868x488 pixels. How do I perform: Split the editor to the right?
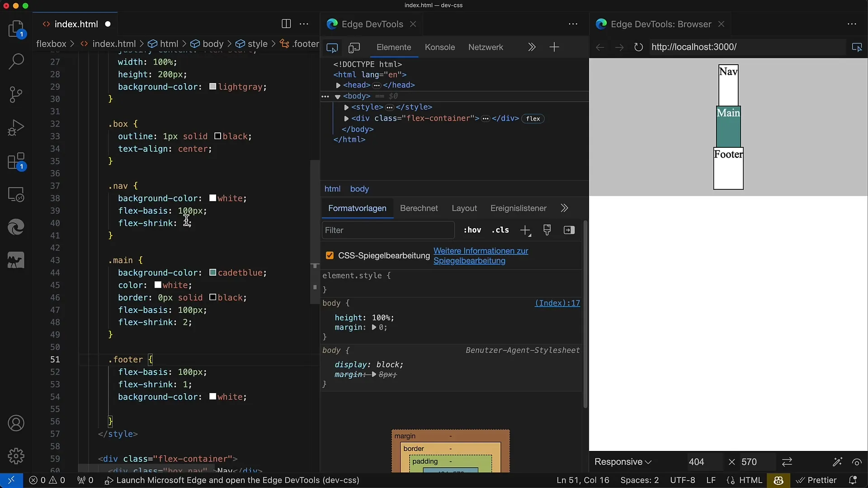click(286, 24)
